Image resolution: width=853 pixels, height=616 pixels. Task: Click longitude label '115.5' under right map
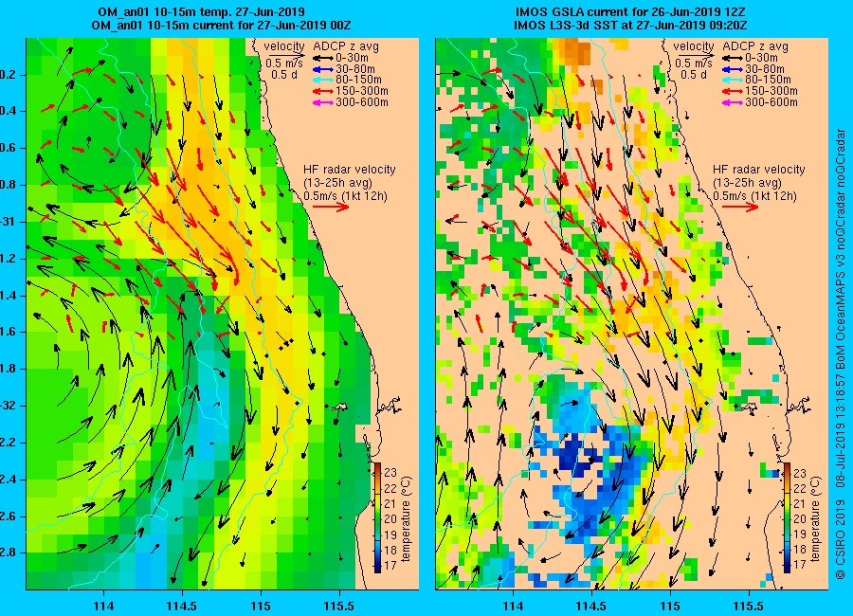pos(749,606)
